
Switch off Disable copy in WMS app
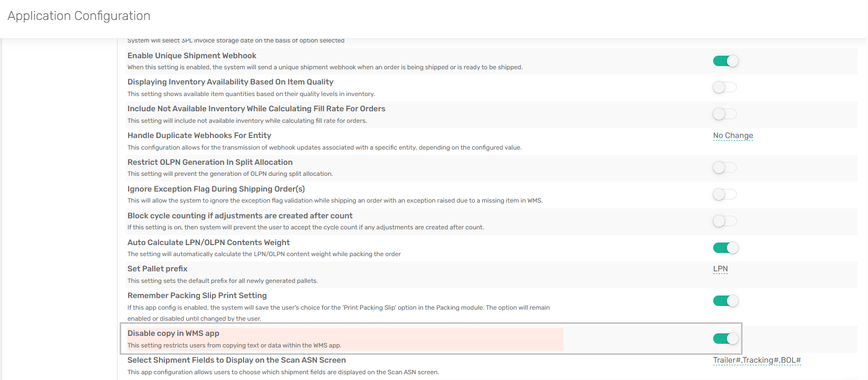pos(726,339)
